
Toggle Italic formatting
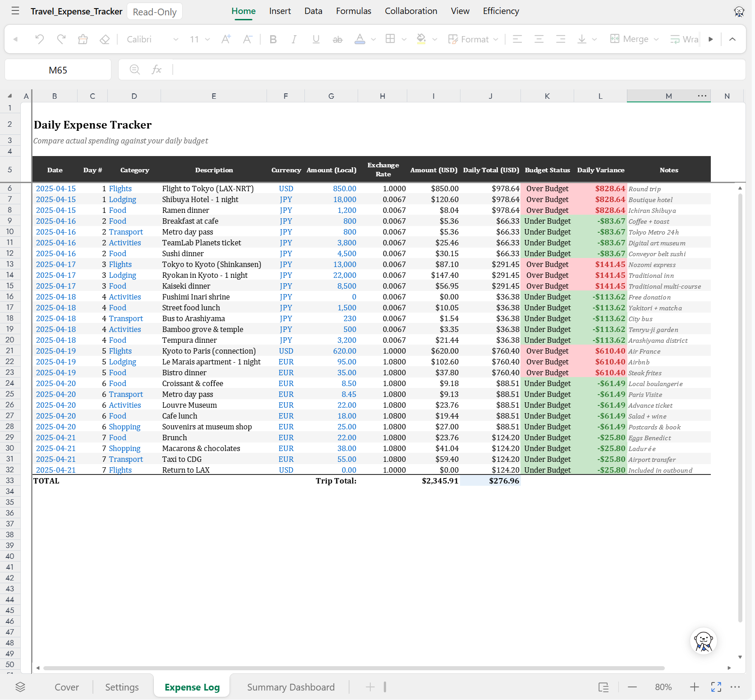pyautogui.click(x=294, y=39)
